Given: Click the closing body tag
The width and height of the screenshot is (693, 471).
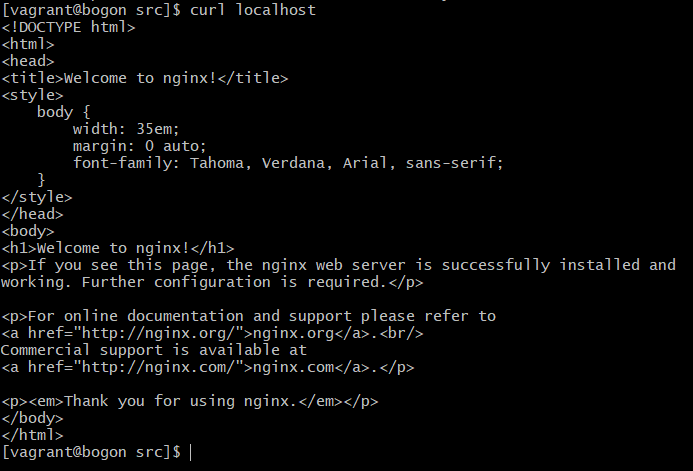Looking at the screenshot, I should 33,418.
